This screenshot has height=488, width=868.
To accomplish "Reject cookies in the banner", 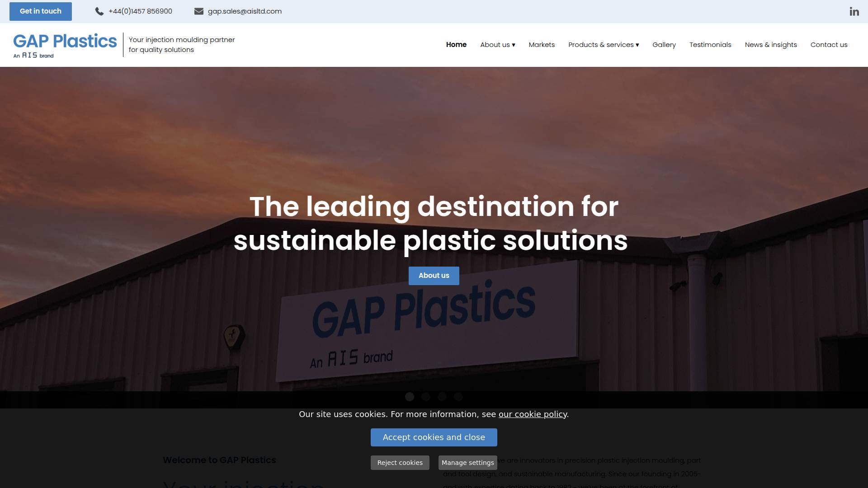I will [x=400, y=463].
